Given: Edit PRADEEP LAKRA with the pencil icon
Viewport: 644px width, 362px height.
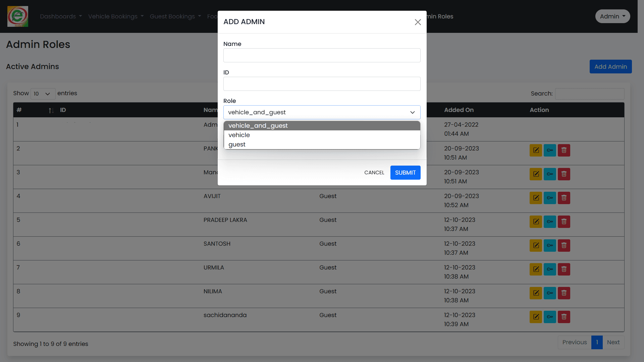Looking at the screenshot, I should click(535, 222).
